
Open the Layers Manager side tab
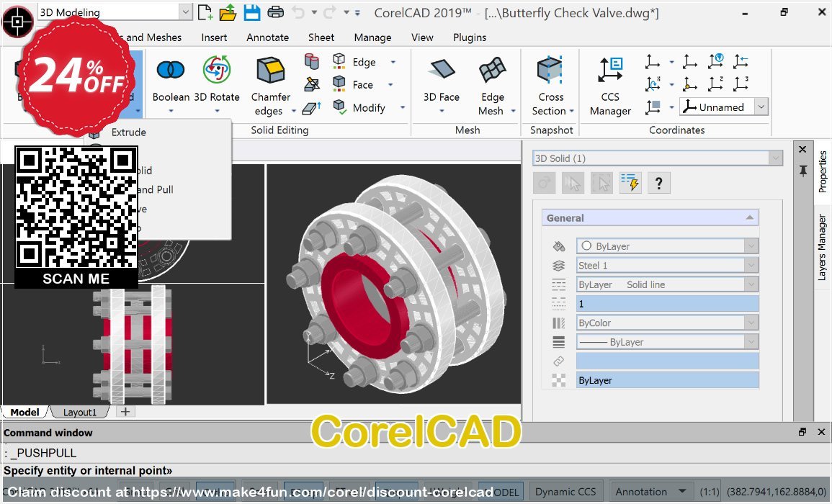[822, 247]
